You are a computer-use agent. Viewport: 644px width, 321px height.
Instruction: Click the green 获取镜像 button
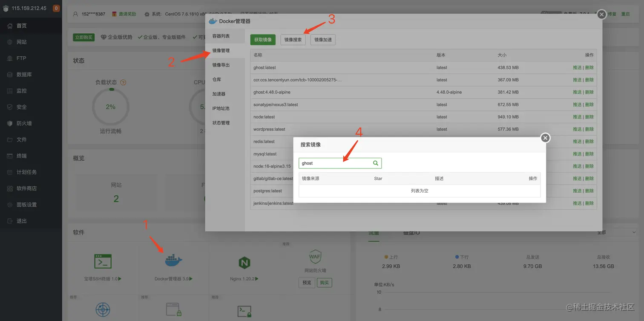[263, 40]
